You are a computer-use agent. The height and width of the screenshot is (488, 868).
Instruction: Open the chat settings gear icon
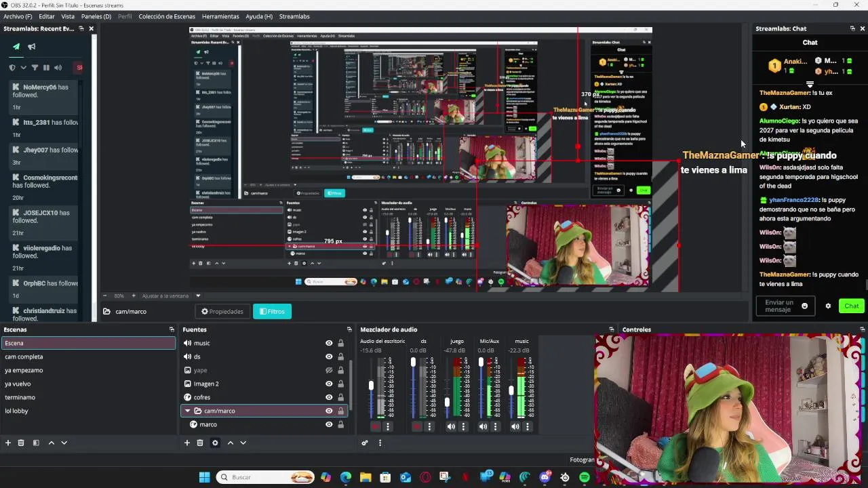tap(828, 306)
